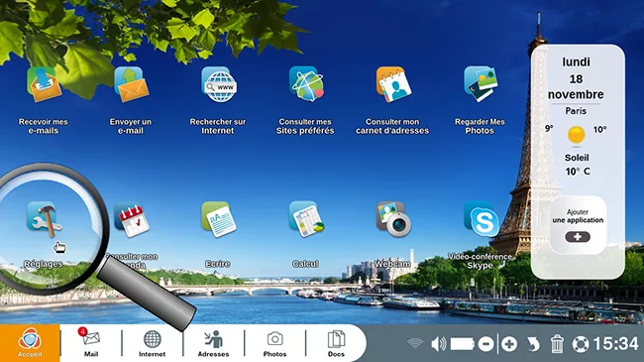Click the Soleil 10° C weather text
644x362 pixels.
click(x=577, y=165)
